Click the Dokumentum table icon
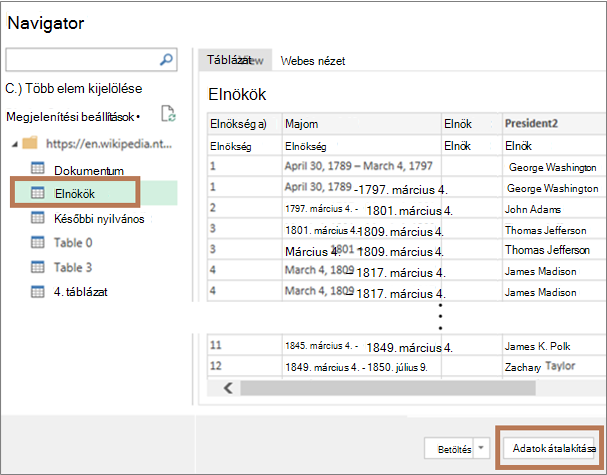Screen dimensions: 607x475 pyautogui.click(x=38, y=168)
